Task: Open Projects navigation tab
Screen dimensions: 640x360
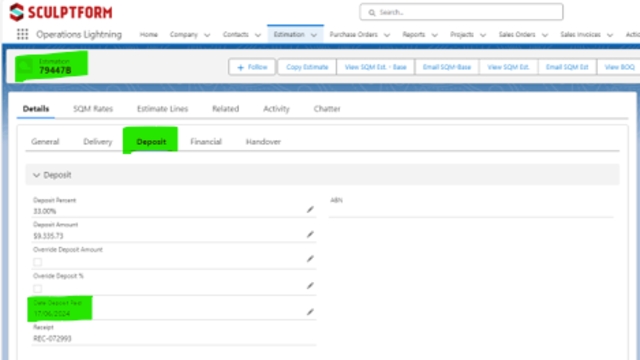Action: point(462,35)
